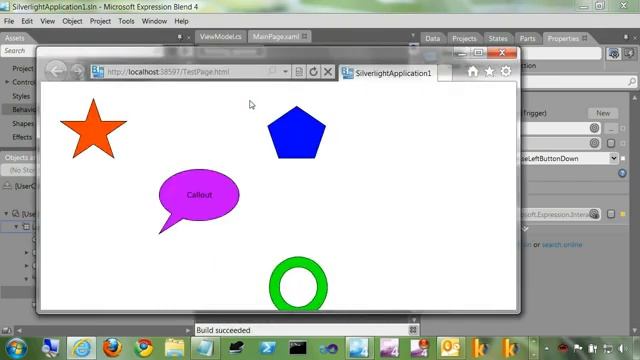Pick source element with first artboard target icon
640x360 pixels.
(x=594, y=128)
